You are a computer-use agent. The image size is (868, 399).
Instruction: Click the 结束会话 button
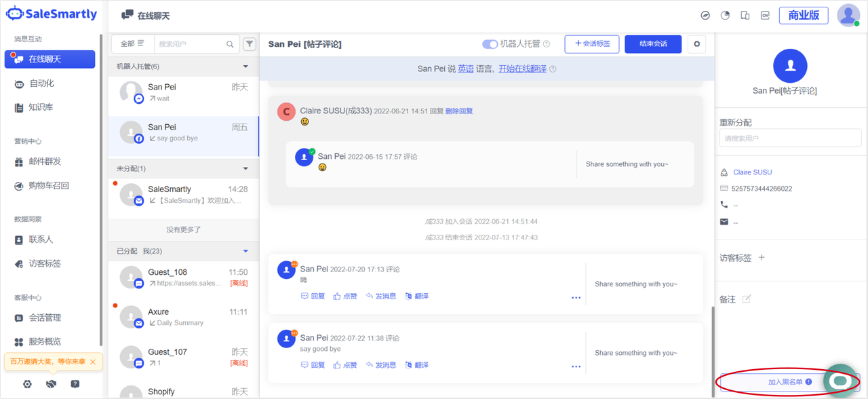653,44
